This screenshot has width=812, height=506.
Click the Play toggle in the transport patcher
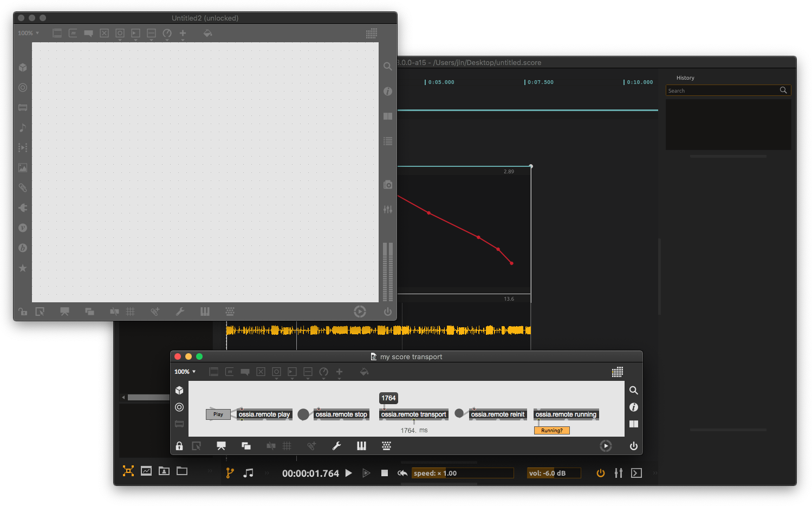(218, 414)
